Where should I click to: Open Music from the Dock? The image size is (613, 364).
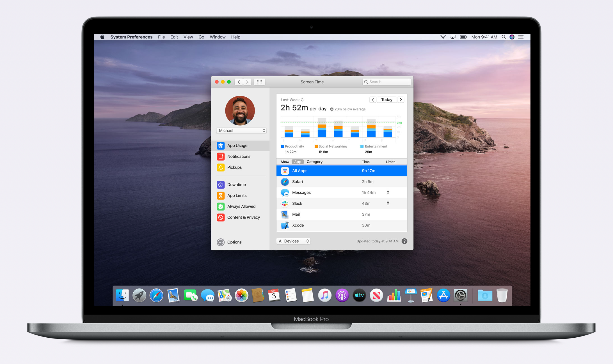pos(325,295)
